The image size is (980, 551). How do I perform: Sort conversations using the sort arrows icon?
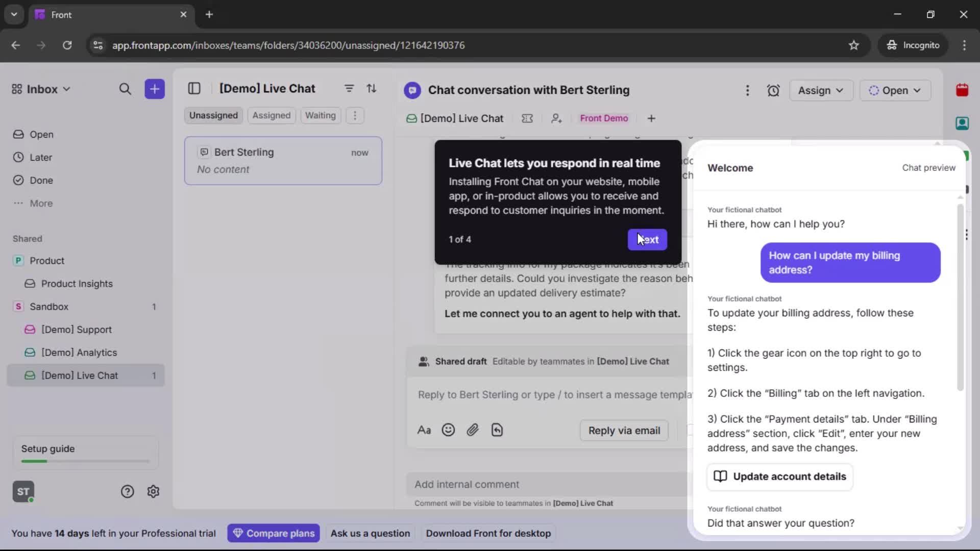[x=372, y=89]
